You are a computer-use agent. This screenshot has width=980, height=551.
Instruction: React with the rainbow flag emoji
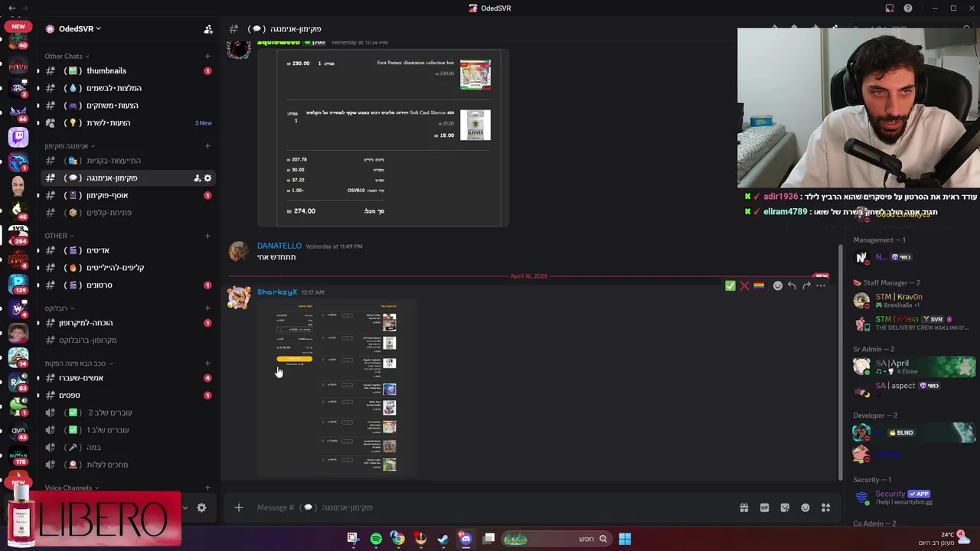759,285
